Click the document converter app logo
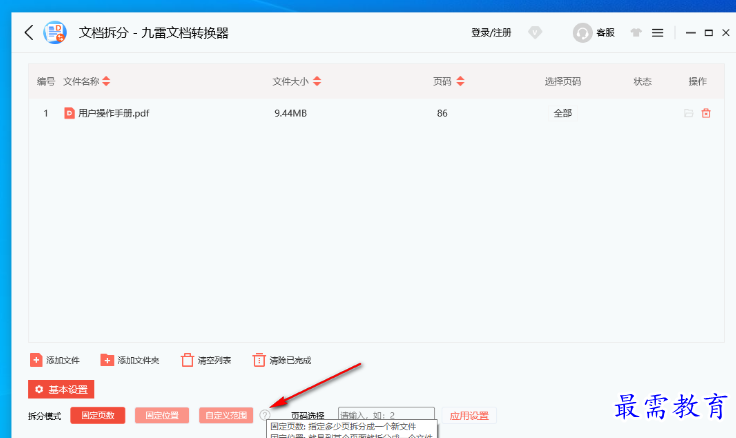Screen dimensions: 736x438 [x=55, y=32]
